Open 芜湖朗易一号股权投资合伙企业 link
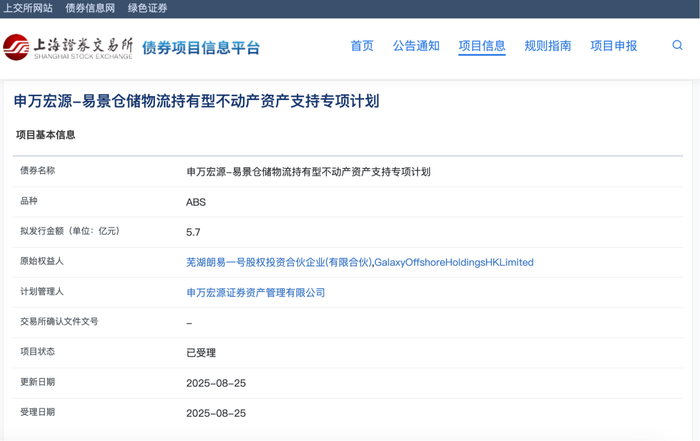The image size is (700, 441). [x=279, y=262]
